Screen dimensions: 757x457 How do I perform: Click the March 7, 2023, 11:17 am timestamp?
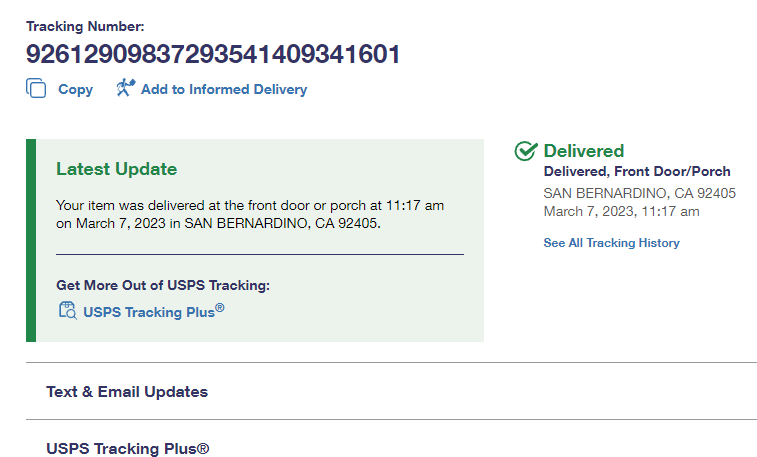(621, 211)
